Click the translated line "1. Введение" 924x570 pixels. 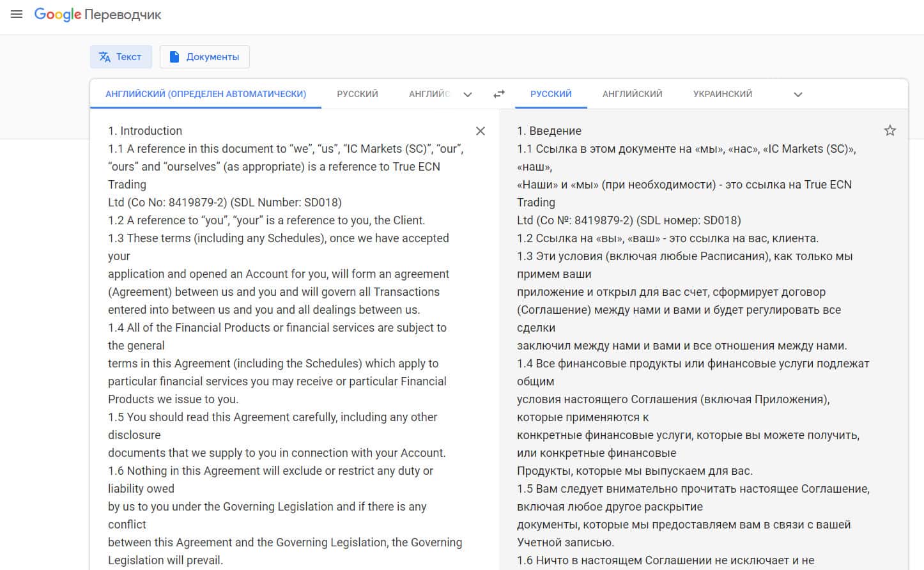click(x=549, y=131)
